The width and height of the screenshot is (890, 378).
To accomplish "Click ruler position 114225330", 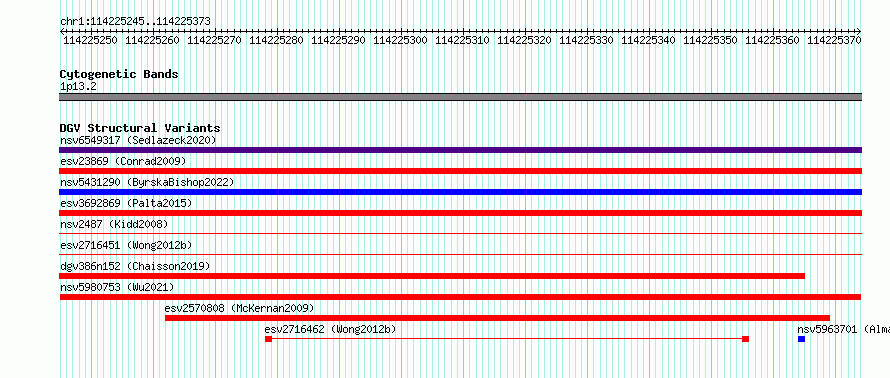I will [586, 40].
